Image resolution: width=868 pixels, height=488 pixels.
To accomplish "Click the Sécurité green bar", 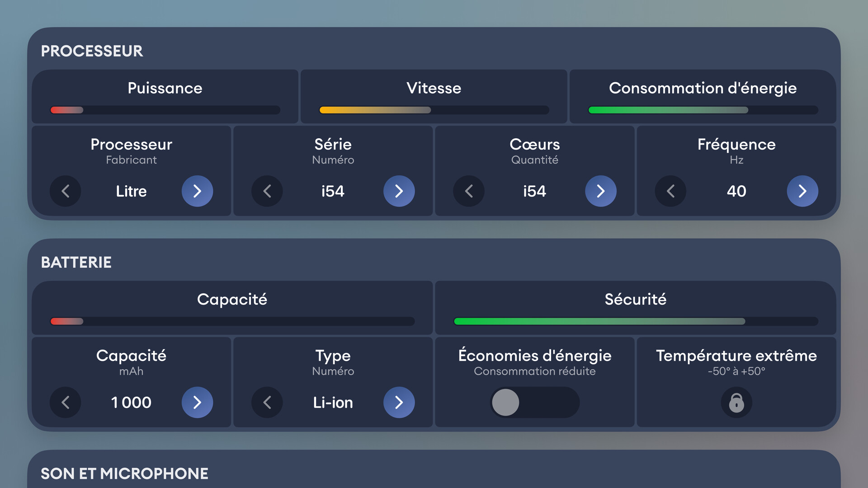I will click(636, 321).
